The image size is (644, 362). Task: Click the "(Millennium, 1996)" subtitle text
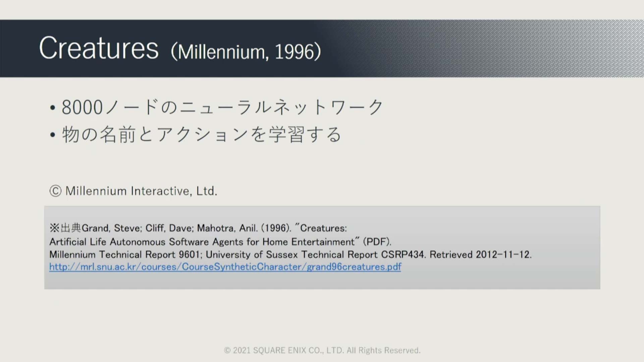pyautogui.click(x=246, y=52)
